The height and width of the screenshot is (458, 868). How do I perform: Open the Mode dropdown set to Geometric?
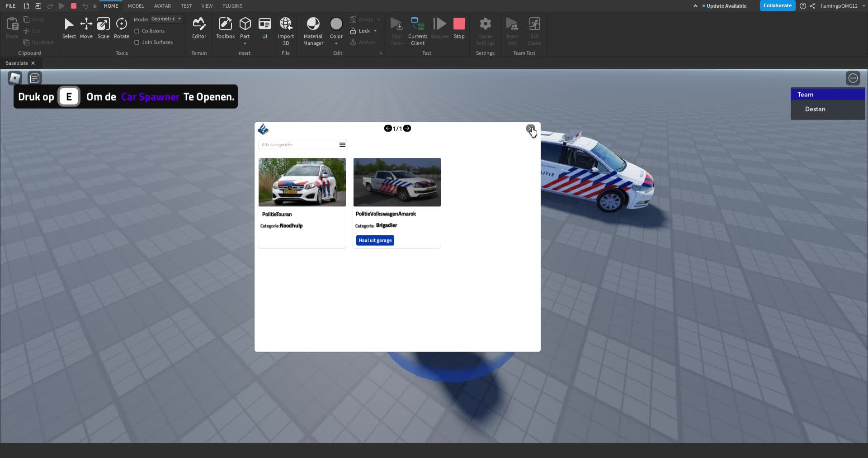(x=166, y=19)
